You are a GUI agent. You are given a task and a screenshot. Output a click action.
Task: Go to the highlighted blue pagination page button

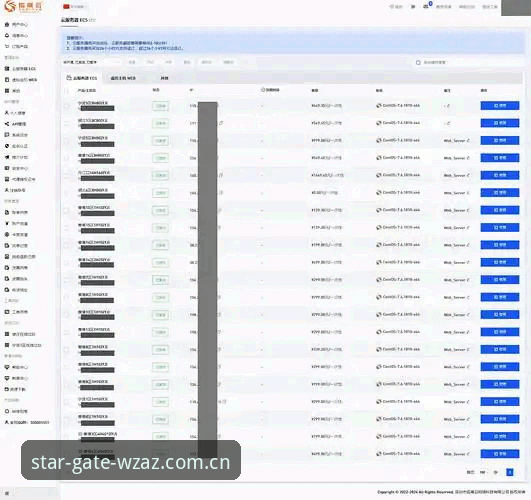click(x=509, y=472)
